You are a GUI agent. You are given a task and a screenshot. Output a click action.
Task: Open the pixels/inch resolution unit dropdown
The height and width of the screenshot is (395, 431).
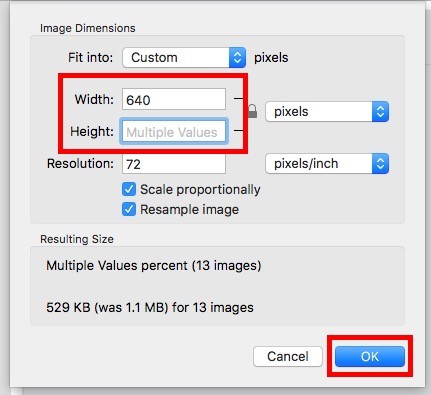(327, 164)
